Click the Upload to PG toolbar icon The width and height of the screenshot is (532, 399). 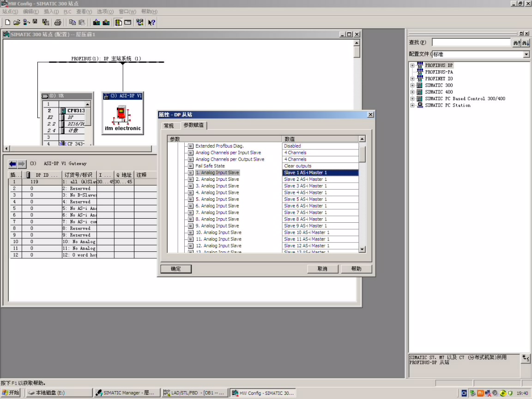coord(106,23)
